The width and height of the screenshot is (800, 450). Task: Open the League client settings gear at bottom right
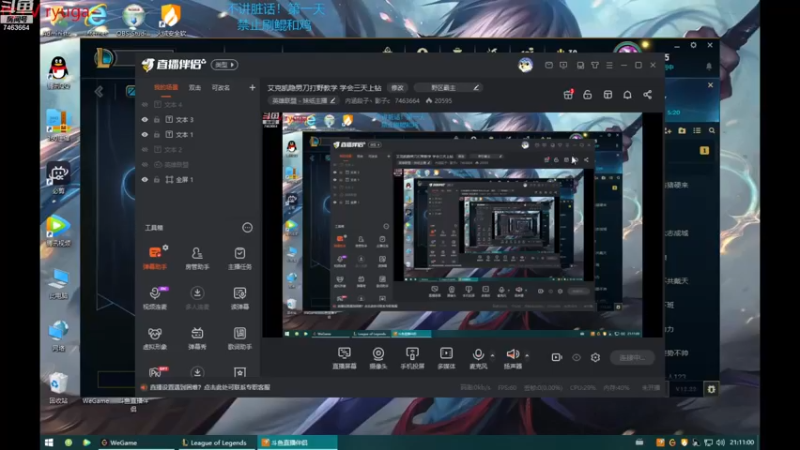tap(711, 389)
